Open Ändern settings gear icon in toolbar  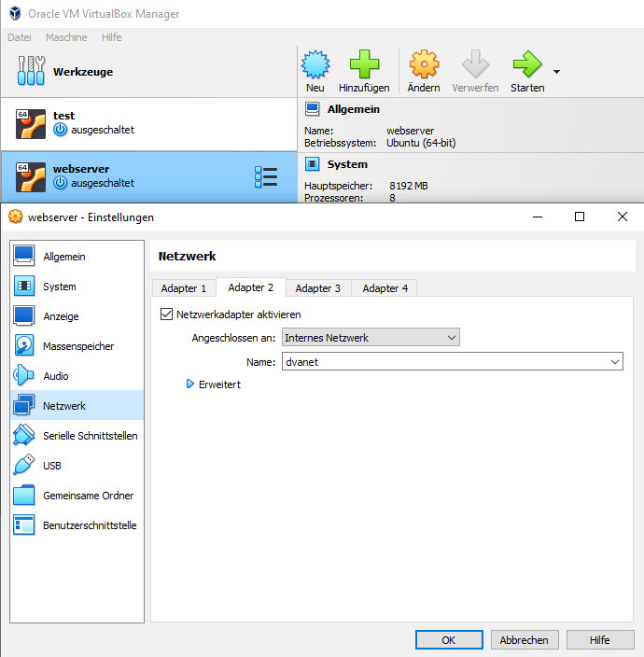click(x=424, y=64)
